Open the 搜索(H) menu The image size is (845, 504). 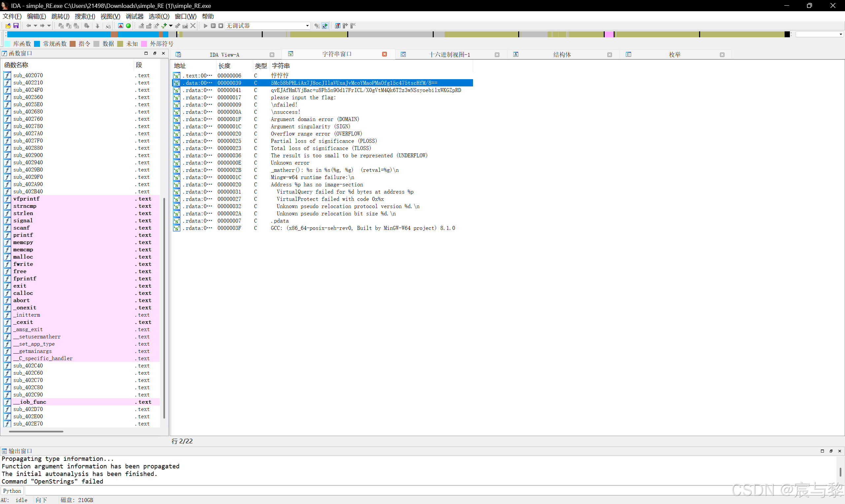pyautogui.click(x=84, y=16)
